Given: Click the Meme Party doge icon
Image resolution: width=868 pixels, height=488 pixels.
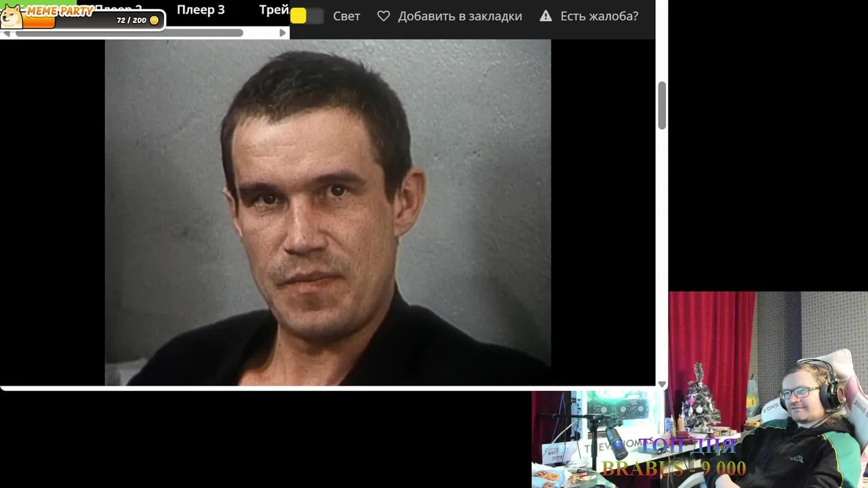Looking at the screenshot, I should [x=12, y=17].
